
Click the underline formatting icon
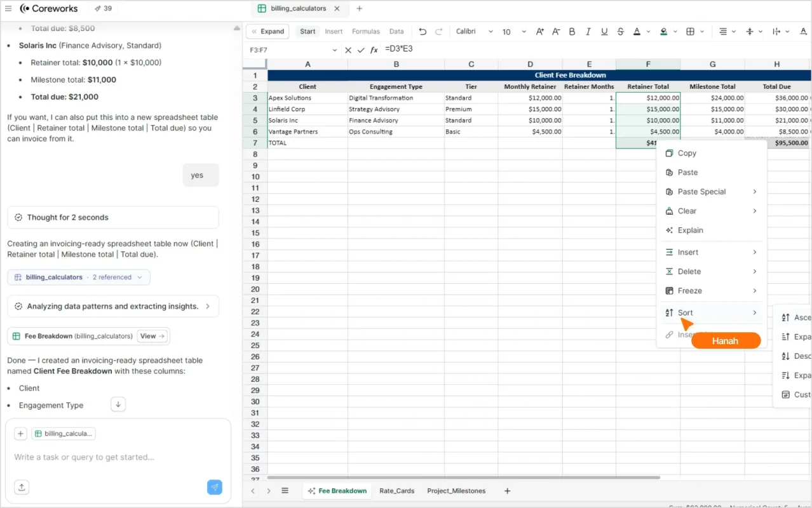click(604, 31)
